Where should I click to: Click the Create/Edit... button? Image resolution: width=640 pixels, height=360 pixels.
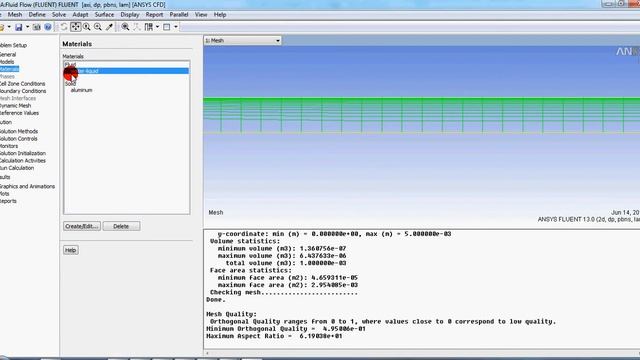(82, 226)
